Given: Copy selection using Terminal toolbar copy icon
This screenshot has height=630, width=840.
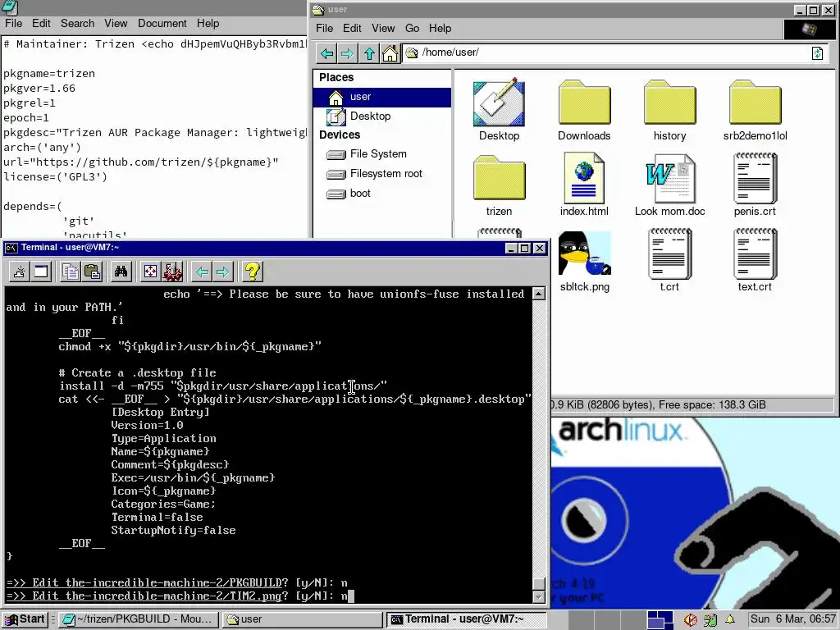Looking at the screenshot, I should [71, 272].
